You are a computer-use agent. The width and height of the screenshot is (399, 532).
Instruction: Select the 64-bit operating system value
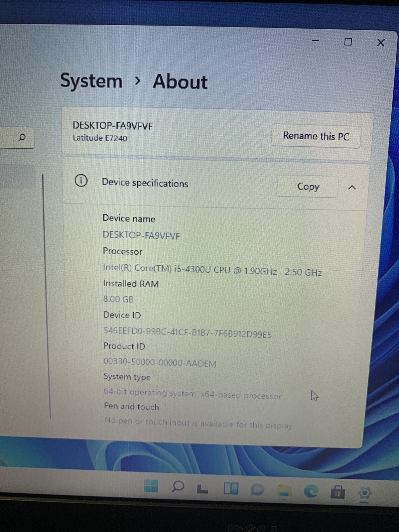pos(193,394)
